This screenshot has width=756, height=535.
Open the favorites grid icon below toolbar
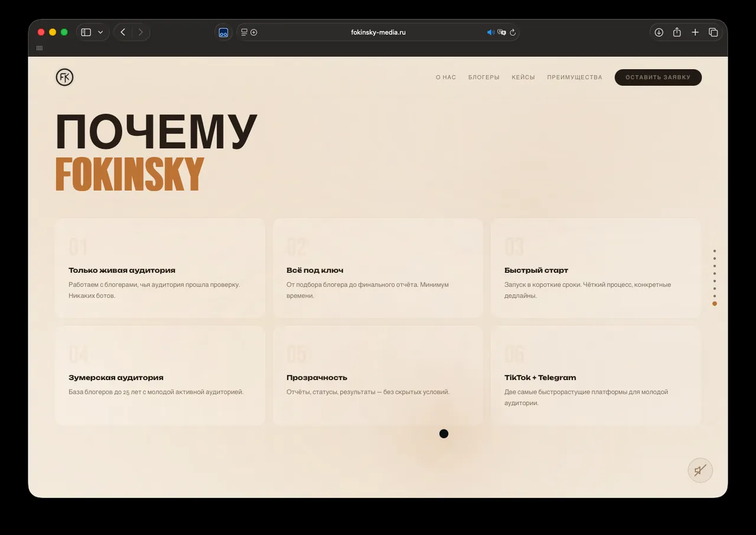[x=40, y=48]
